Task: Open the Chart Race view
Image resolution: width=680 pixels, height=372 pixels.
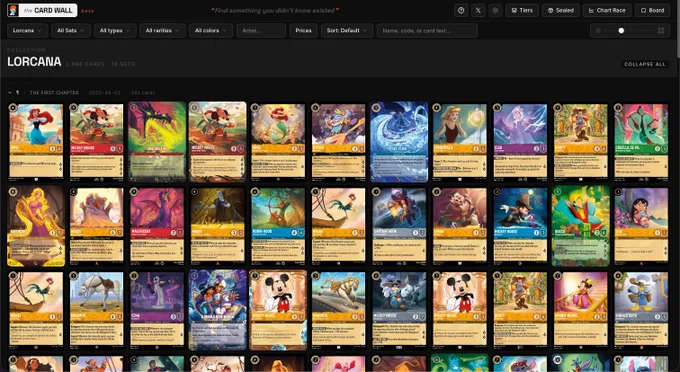Action: pyautogui.click(x=607, y=10)
